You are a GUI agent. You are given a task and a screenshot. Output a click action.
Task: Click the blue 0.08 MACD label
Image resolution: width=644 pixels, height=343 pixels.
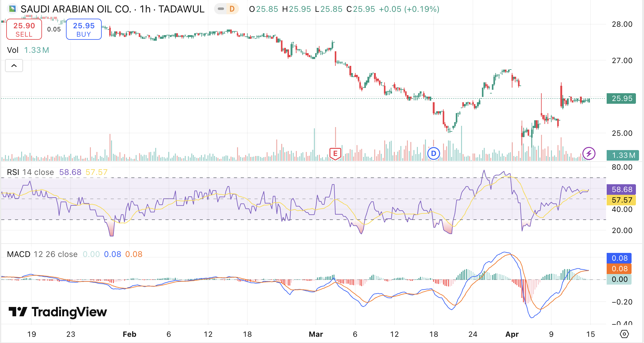coord(619,258)
